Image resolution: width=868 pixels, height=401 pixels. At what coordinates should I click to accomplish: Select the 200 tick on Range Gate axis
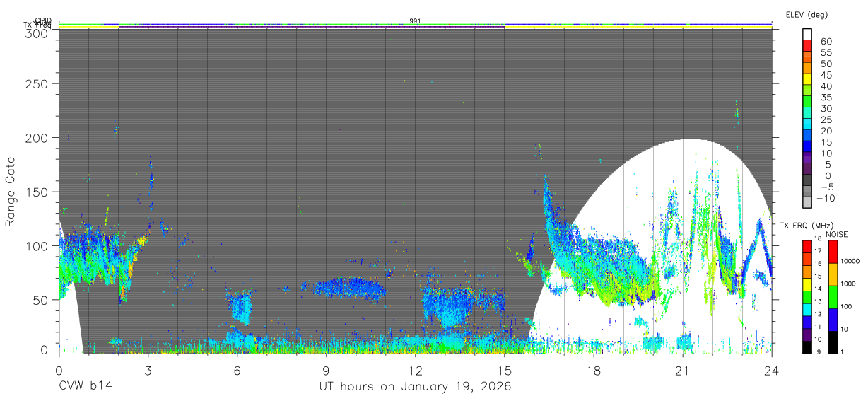pyautogui.click(x=38, y=138)
